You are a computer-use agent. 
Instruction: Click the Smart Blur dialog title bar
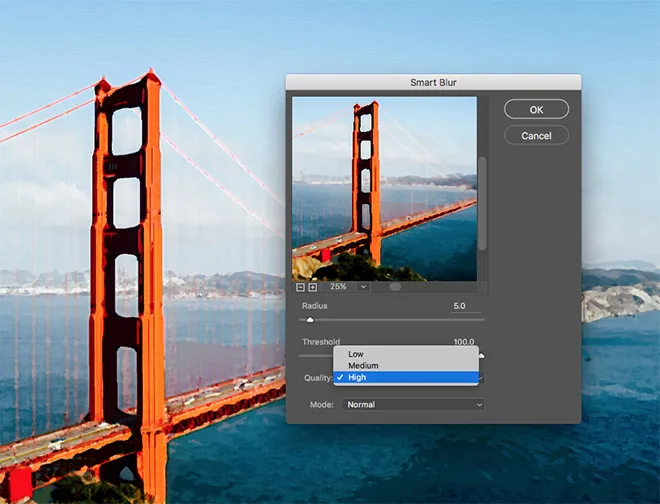[x=432, y=83]
